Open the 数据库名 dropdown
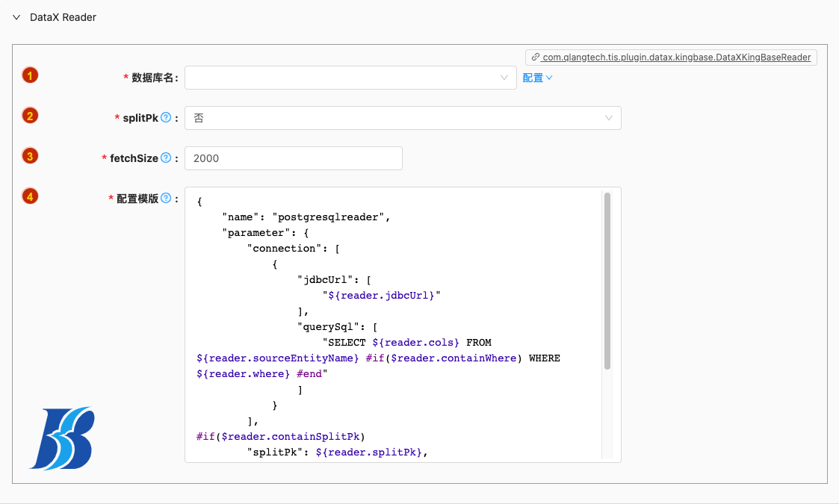This screenshot has width=839, height=504. tap(350, 78)
